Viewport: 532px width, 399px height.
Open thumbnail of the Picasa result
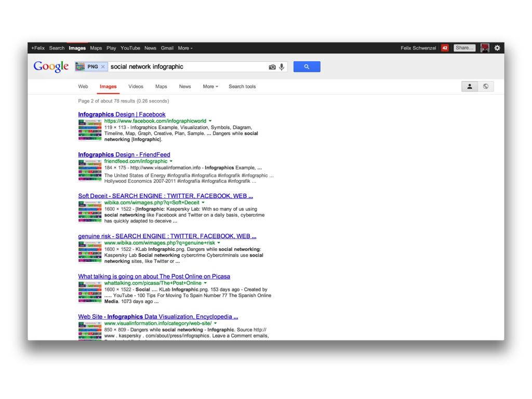90,292
